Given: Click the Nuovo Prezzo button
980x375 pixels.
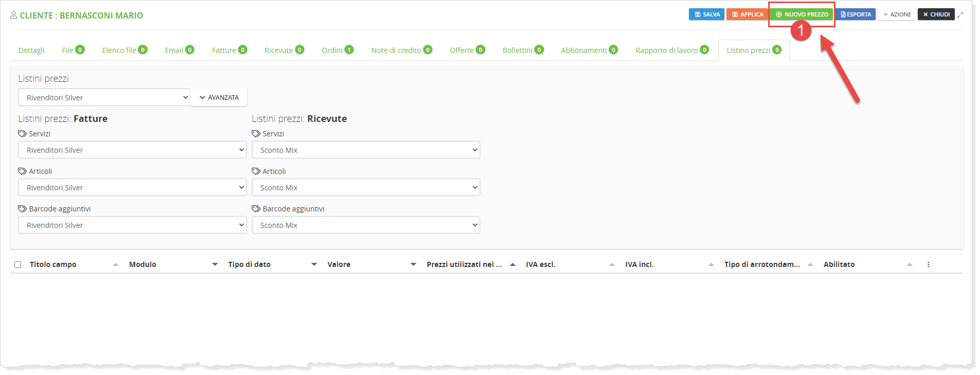Looking at the screenshot, I should point(802,14).
